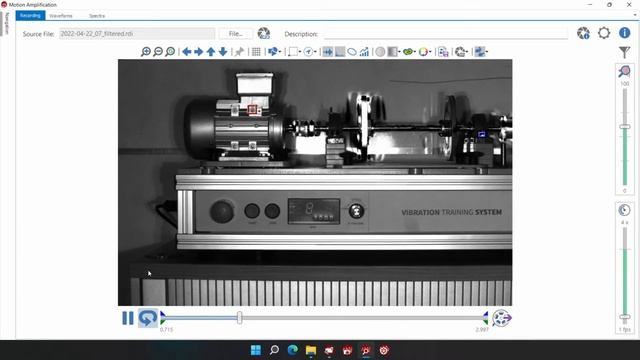Screen dimensions: 640x360
Task: Adjust the playback speed slider handle
Action: pyautogui.click(x=624, y=317)
